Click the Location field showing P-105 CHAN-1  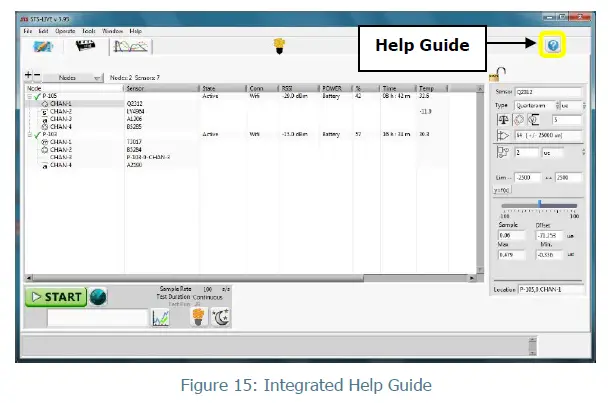551,289
